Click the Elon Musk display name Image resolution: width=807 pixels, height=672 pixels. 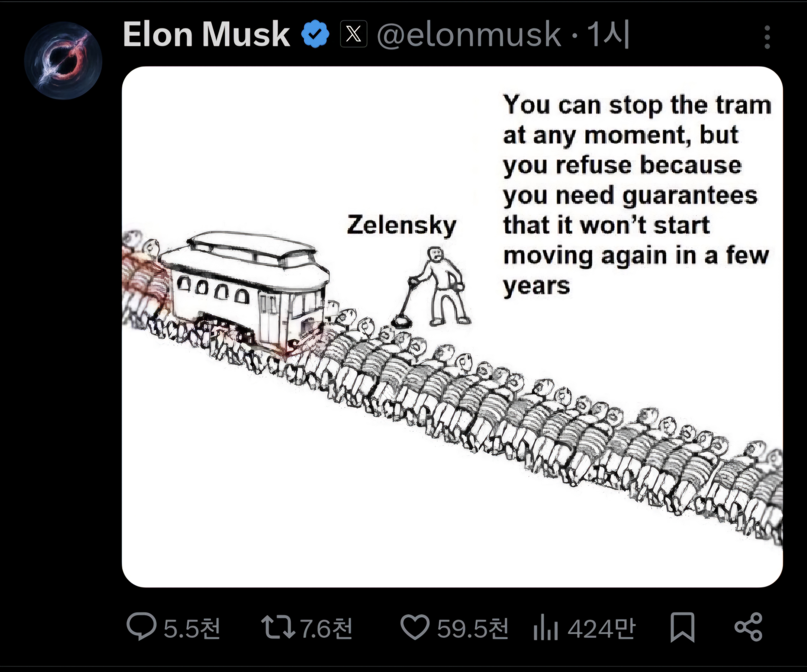pos(206,35)
